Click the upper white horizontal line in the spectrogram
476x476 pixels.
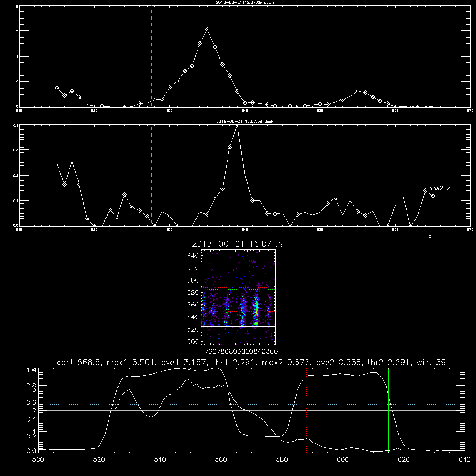click(x=238, y=268)
